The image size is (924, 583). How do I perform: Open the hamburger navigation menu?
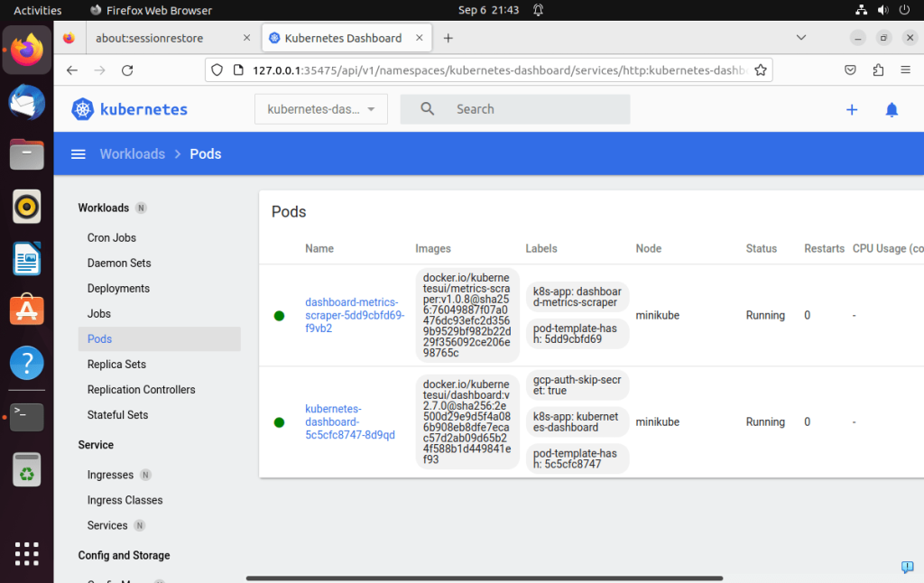(79, 154)
